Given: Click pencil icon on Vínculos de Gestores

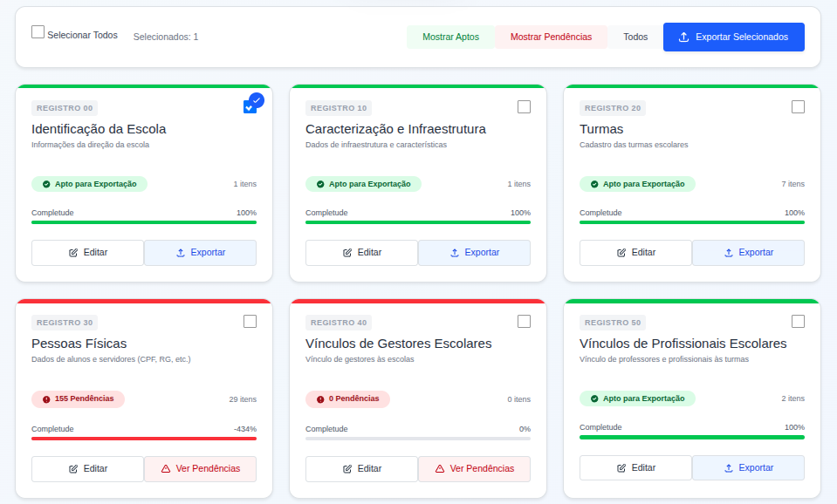Looking at the screenshot, I should click(347, 469).
